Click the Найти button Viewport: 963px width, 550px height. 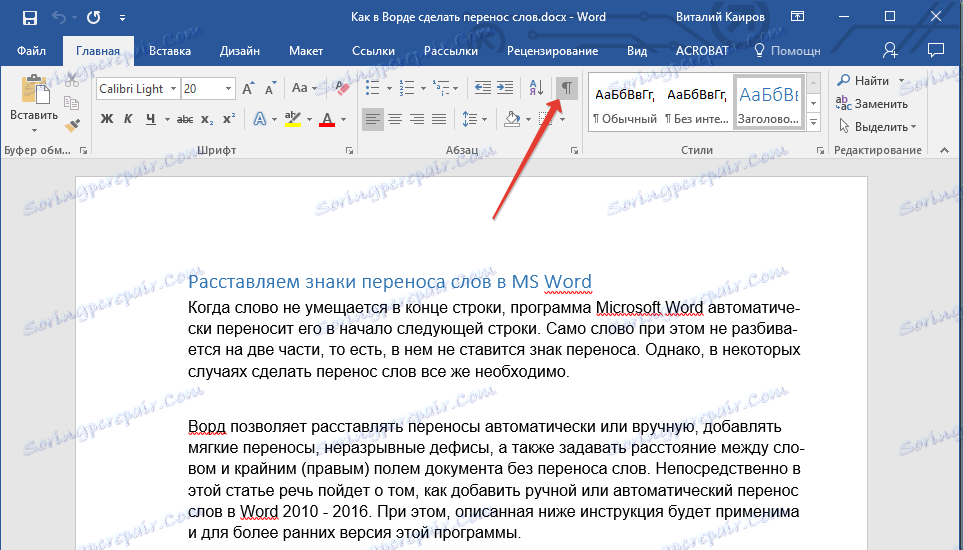pos(864,81)
